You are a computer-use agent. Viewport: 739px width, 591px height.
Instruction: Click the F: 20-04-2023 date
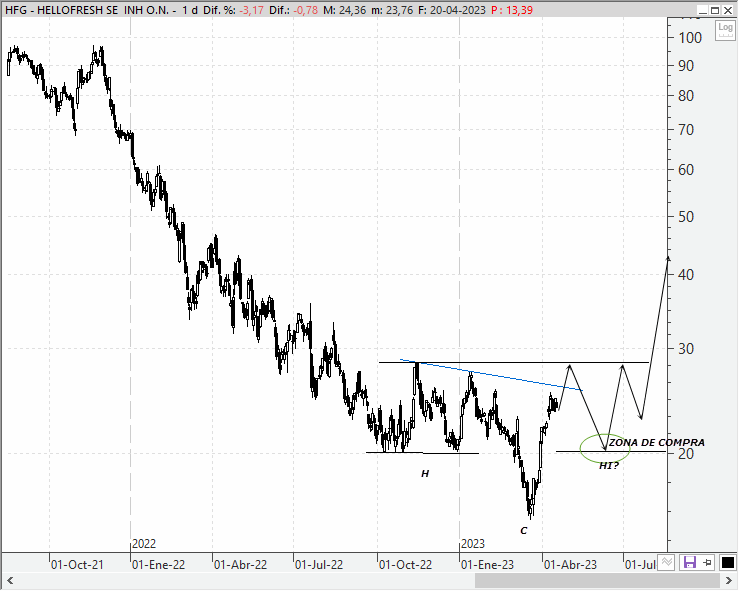(452, 10)
